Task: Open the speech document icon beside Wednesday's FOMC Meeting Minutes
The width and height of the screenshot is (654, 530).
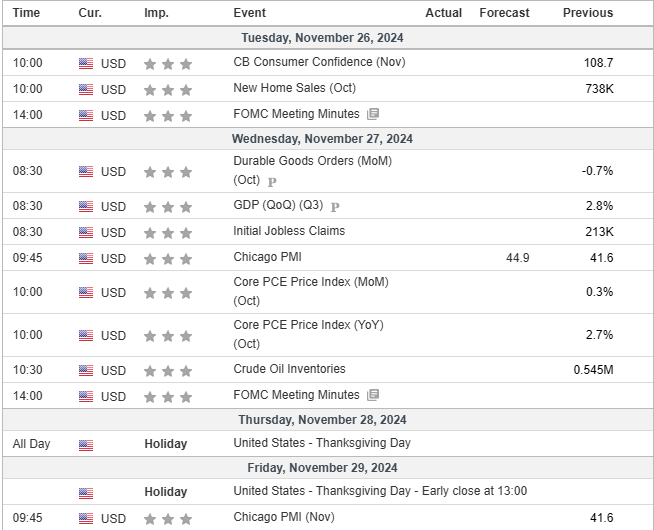Action: tap(373, 395)
